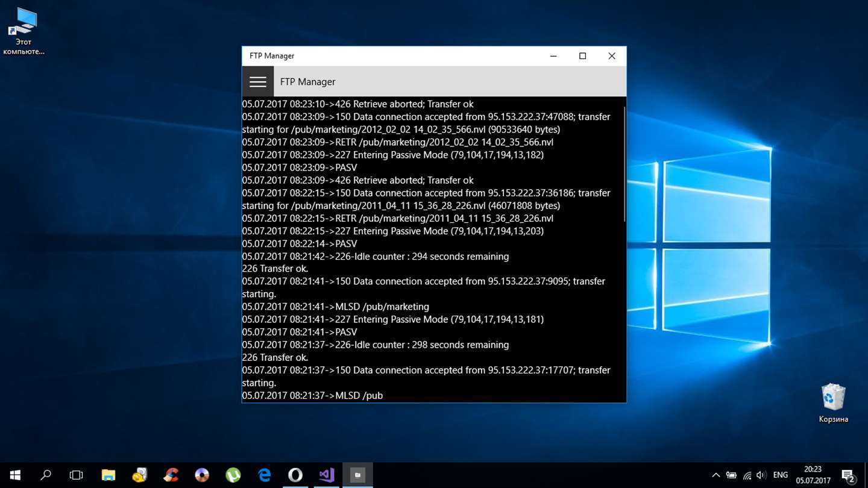
Task: Click the Passive Mode line ending in 13,181
Action: point(393,319)
